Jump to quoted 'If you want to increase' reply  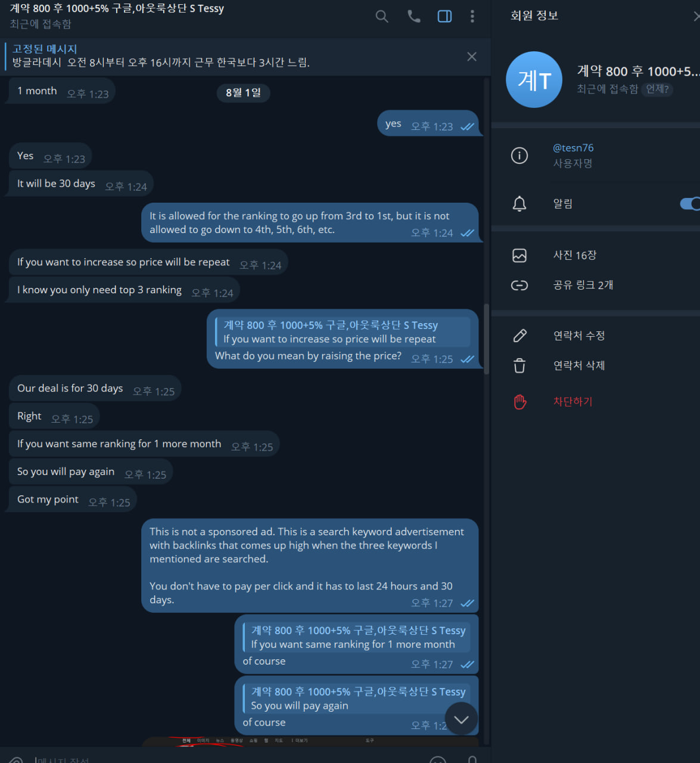[343, 332]
